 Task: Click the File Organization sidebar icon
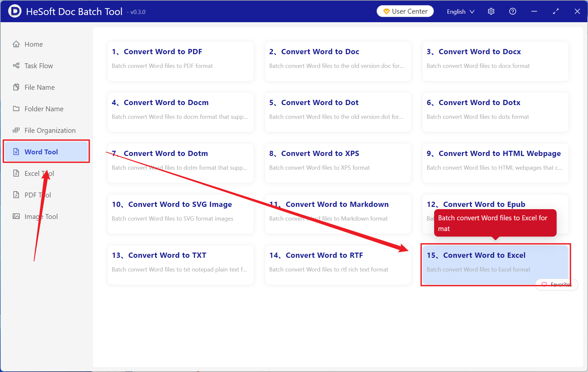point(16,130)
